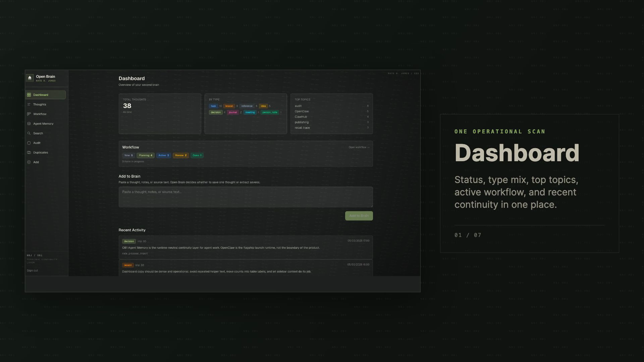Click the Dashboard grid icon in sidebar
This screenshot has height=362, width=644.
[29, 95]
